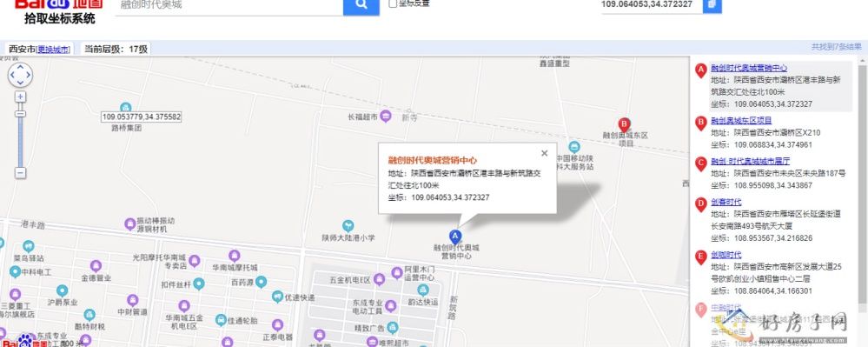Click the 沪爵泵业 POI icon
The height and width of the screenshot is (347, 868).
tap(62, 290)
